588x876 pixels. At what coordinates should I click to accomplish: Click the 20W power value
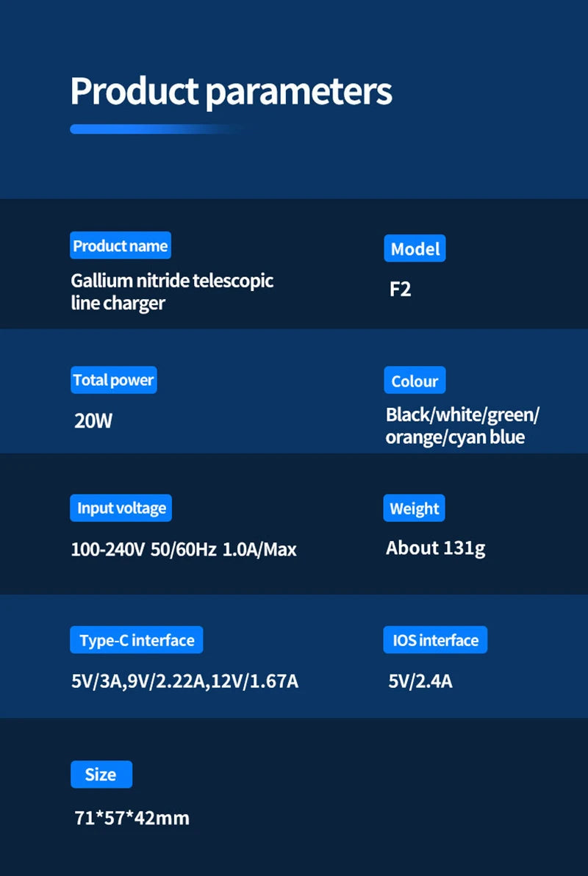93,421
